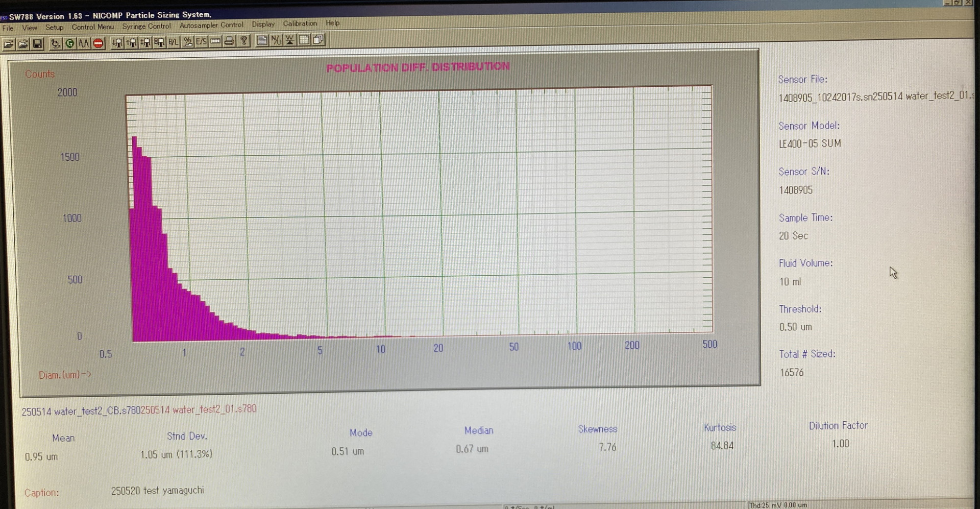Click the syringe down-arrow icon

(x=117, y=43)
